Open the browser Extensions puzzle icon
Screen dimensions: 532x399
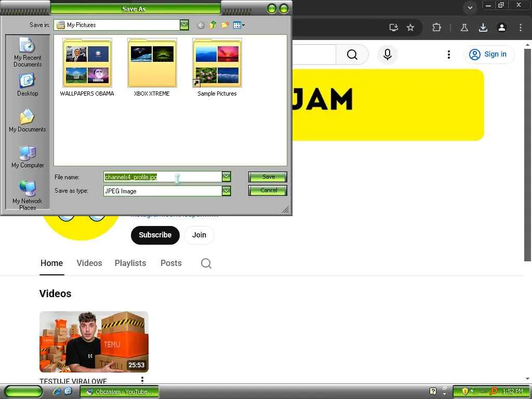(436, 28)
